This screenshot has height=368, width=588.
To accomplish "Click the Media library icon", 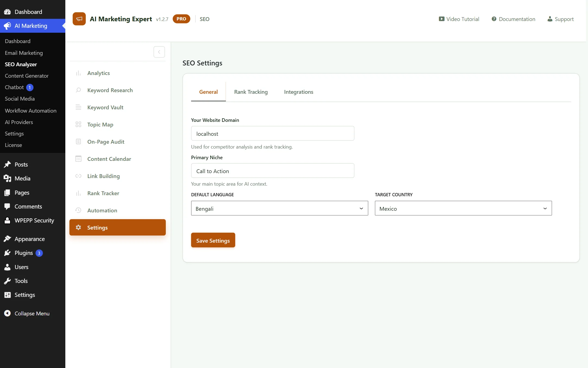I will (7, 178).
